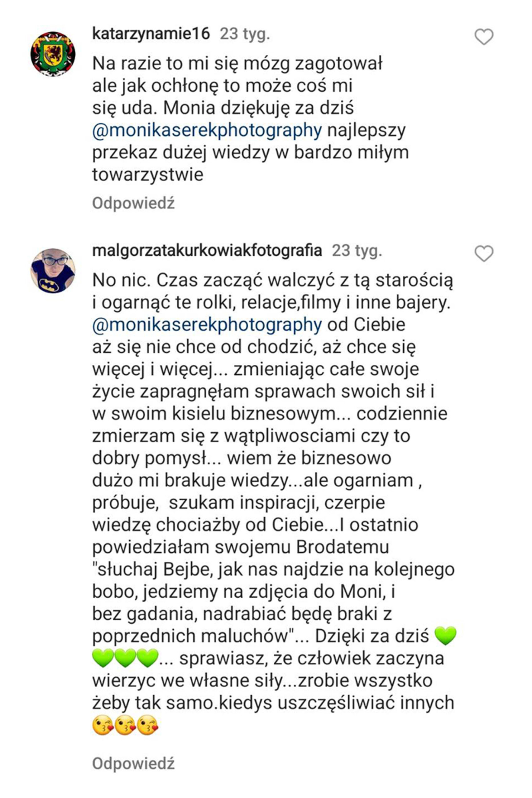The width and height of the screenshot is (532, 798).
Task: Open malgorzatakurkowiakfotografia's Batman-shirt profile picture
Action: (x=53, y=271)
